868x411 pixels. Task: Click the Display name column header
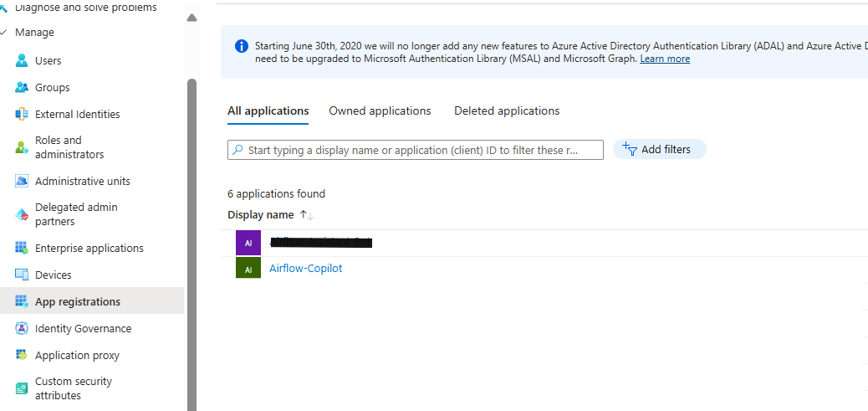click(261, 215)
